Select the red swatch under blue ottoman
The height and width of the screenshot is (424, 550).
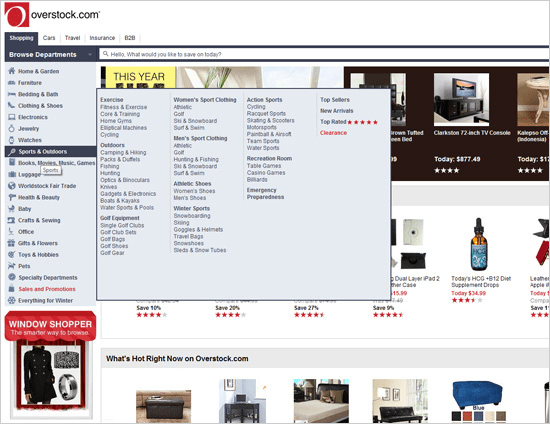pos(467,416)
